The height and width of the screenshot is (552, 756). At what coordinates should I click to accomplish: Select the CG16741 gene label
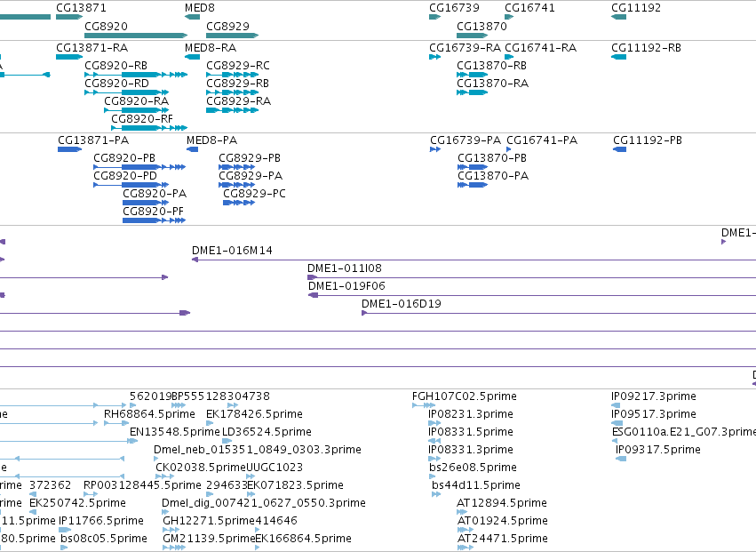point(529,8)
